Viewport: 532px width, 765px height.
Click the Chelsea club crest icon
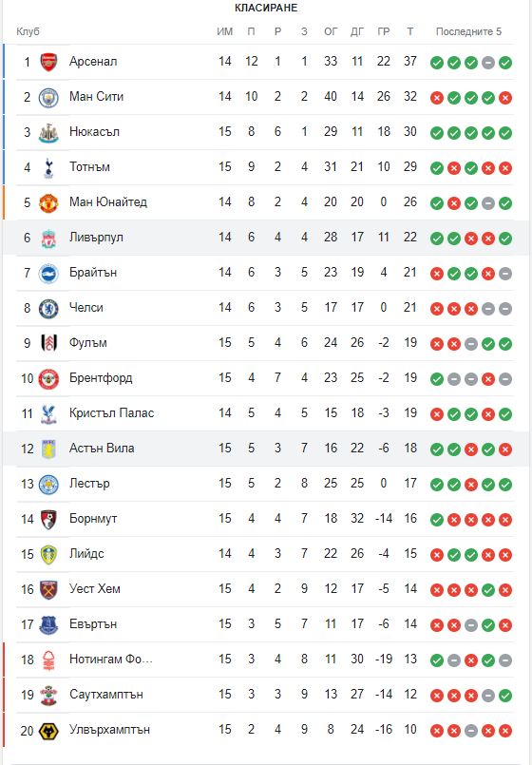pyautogui.click(x=48, y=308)
